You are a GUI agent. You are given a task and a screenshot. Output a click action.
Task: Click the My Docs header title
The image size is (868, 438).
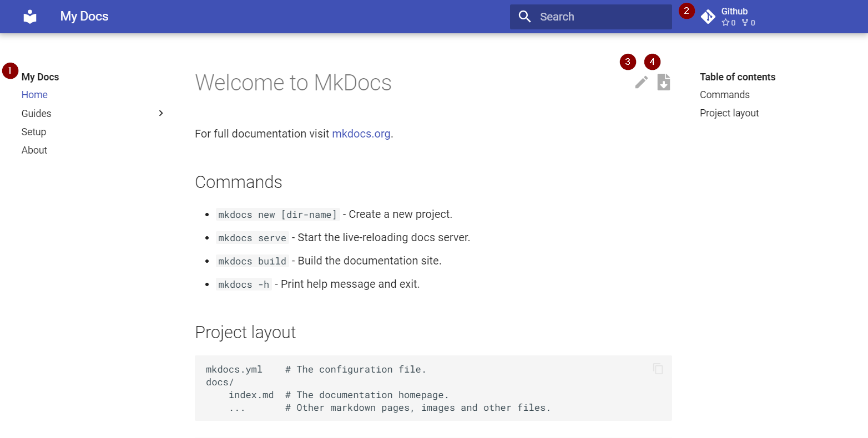point(84,17)
